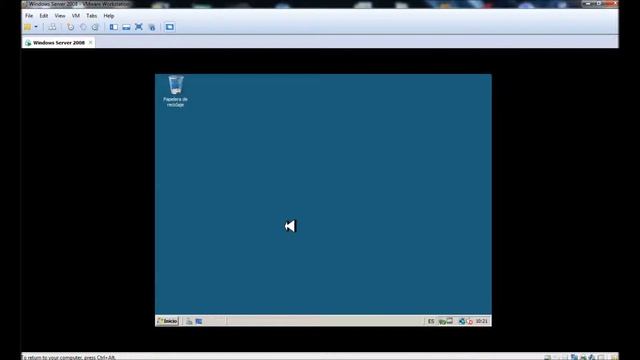Expand the power options dropdown arrow
Screen dimensions: 640x360
(36, 27)
